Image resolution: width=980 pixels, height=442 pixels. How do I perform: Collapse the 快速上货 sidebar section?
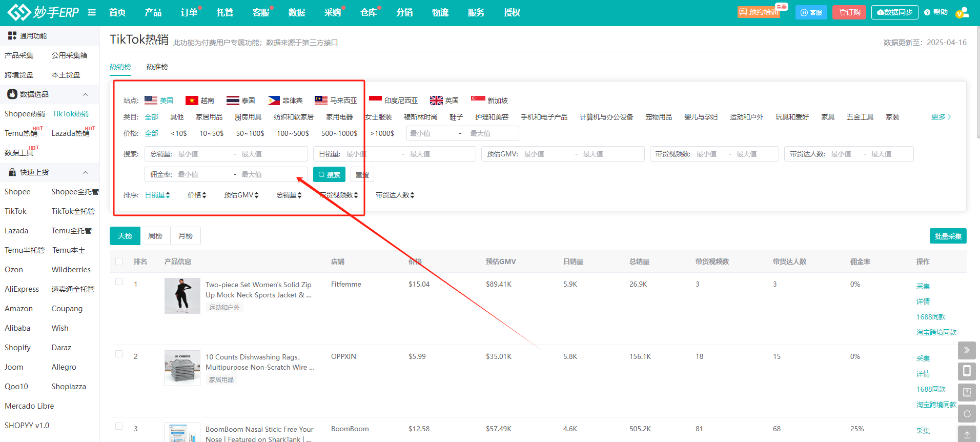pos(86,172)
